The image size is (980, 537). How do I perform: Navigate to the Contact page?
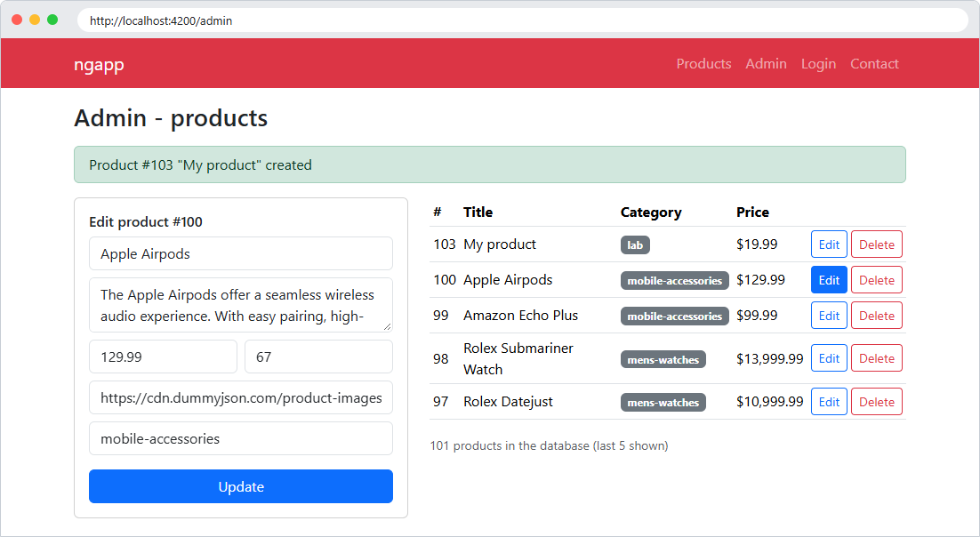(x=874, y=64)
